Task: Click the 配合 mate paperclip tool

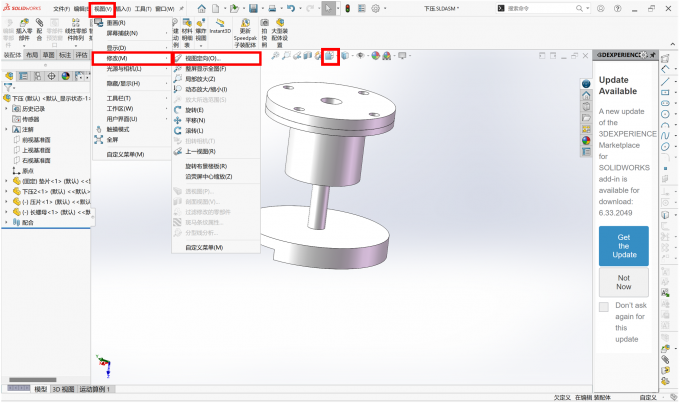Action: (x=39, y=30)
